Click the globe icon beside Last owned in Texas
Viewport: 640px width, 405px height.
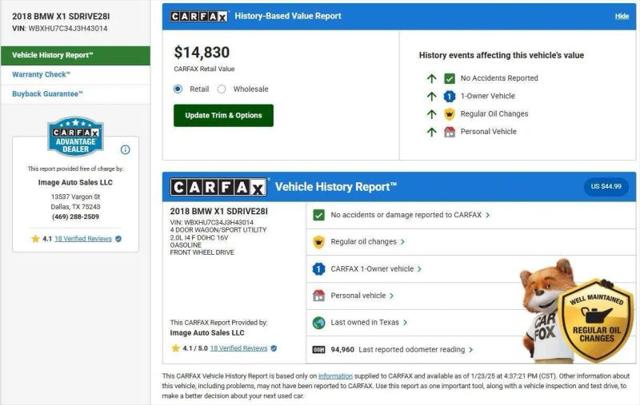tap(319, 323)
